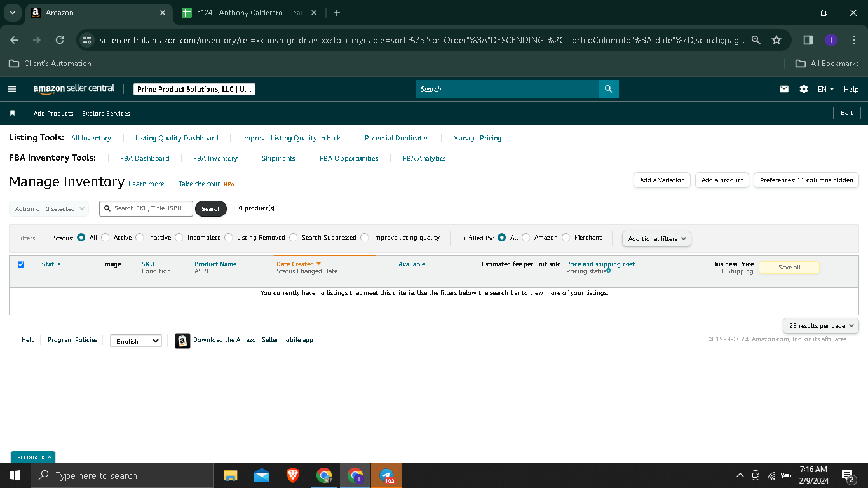The height and width of the screenshot is (488, 868).
Task: Click the search magnifier button in header
Action: (608, 89)
